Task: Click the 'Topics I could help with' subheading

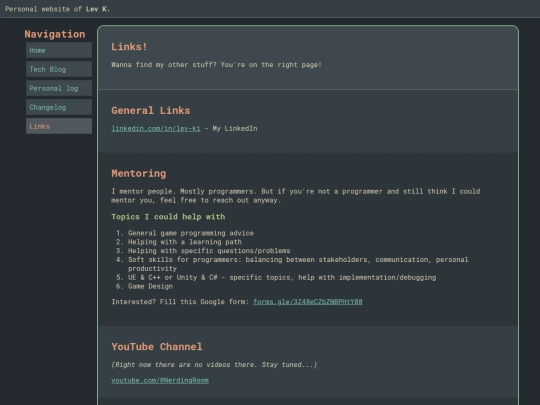Action: [168, 217]
